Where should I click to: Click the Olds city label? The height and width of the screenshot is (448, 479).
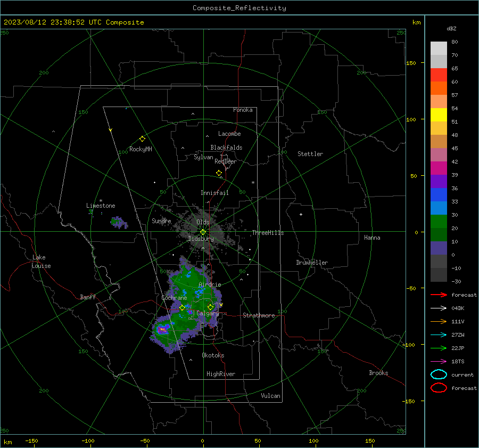pos(203,222)
